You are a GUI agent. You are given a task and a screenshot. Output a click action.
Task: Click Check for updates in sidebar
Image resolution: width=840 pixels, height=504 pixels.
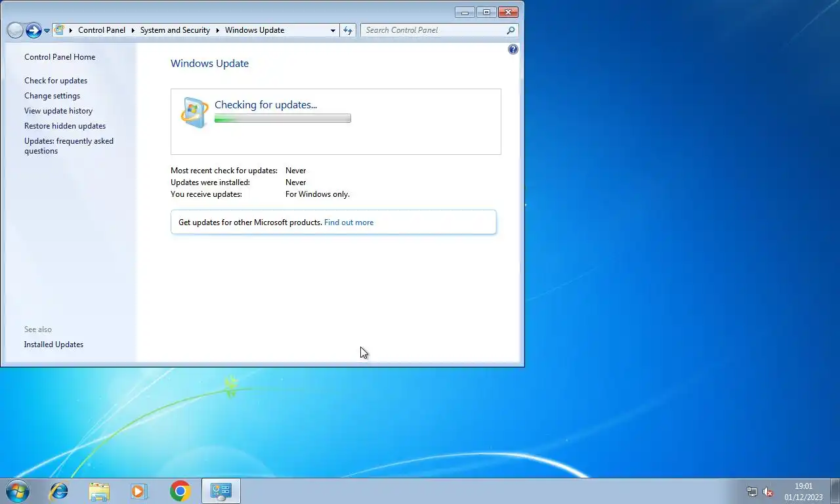point(56,81)
